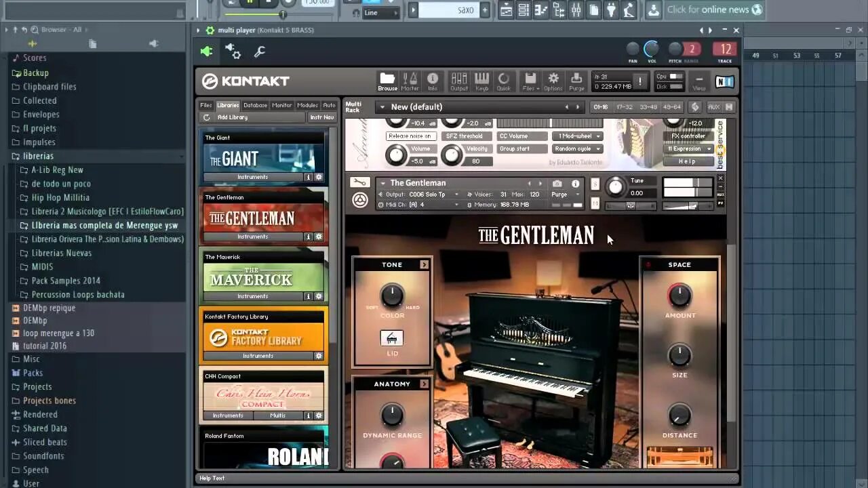Click the panic exclamation button
This screenshot has width=868, height=488.
tap(639, 81)
